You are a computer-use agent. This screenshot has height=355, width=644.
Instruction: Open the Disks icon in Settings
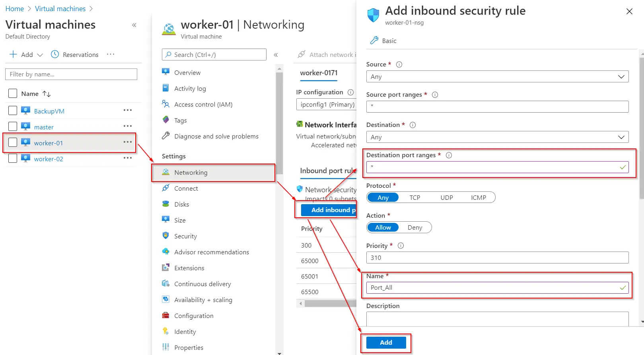(x=166, y=204)
